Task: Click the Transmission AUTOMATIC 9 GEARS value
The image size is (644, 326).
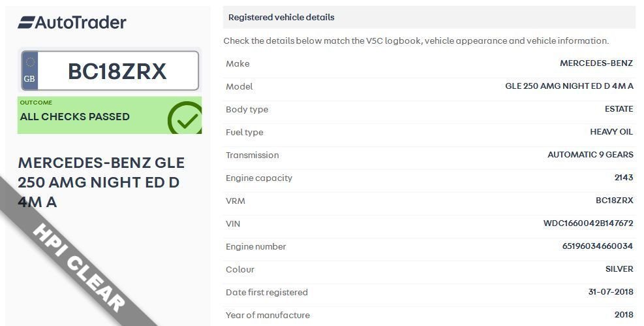Action: tap(590, 155)
